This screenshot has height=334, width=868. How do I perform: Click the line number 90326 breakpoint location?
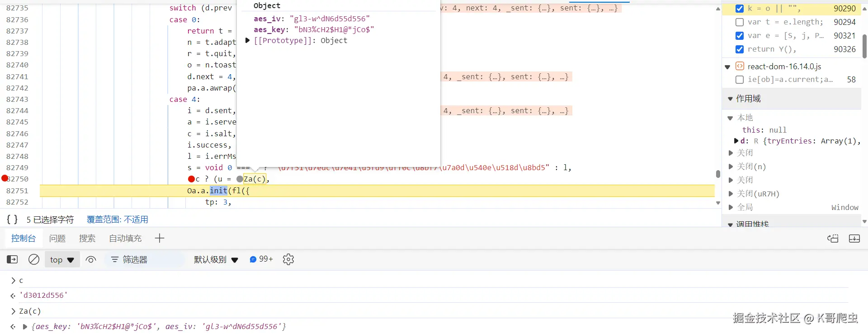click(844, 49)
